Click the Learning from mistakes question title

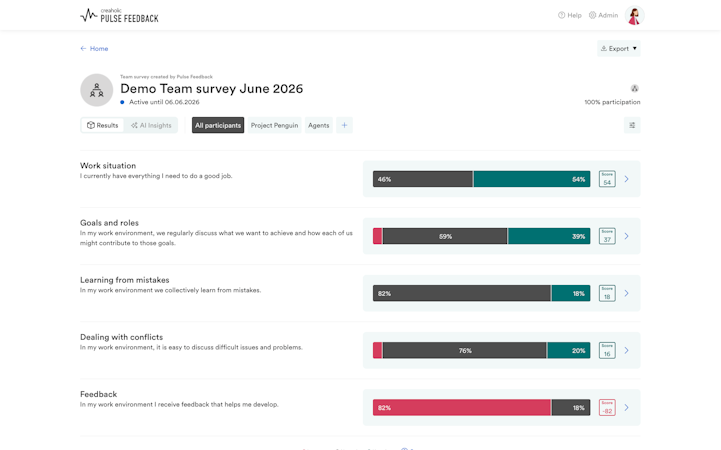(x=125, y=280)
